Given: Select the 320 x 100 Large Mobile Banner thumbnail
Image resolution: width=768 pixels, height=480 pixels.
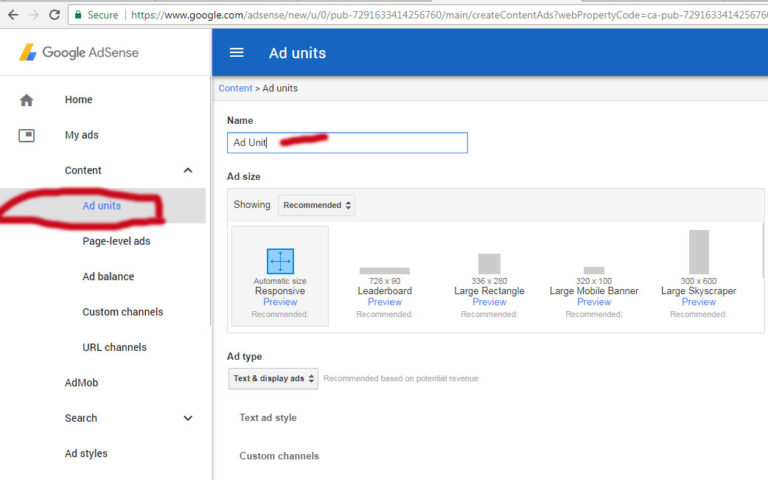Looking at the screenshot, I should 594,270.
